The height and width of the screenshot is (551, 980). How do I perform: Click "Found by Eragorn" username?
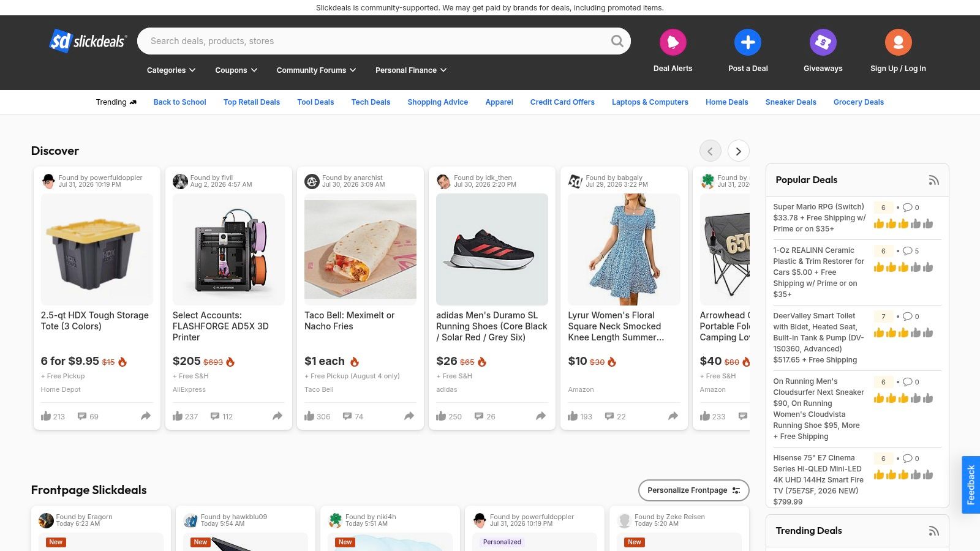tap(85, 517)
